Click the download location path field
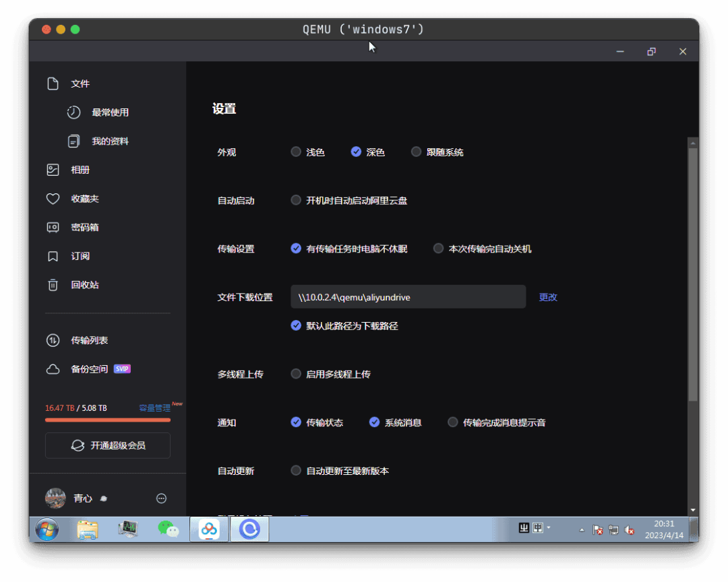This screenshot has width=728, height=582. point(408,297)
